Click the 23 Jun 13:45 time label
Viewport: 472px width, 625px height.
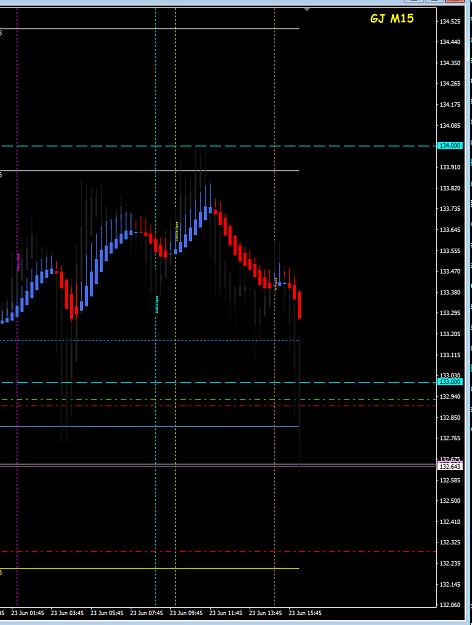pos(266,613)
